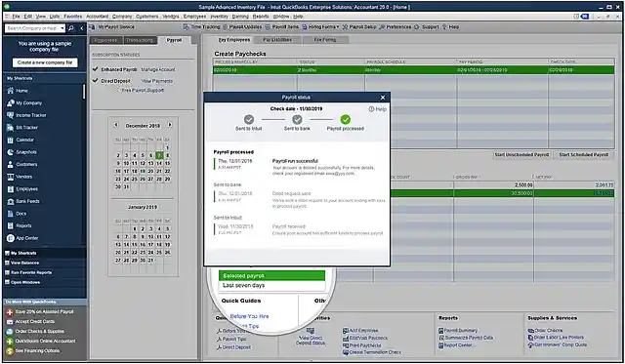Click Start Unscheduled Payroll button
Viewport: 625px width, 364px height.
pos(521,154)
